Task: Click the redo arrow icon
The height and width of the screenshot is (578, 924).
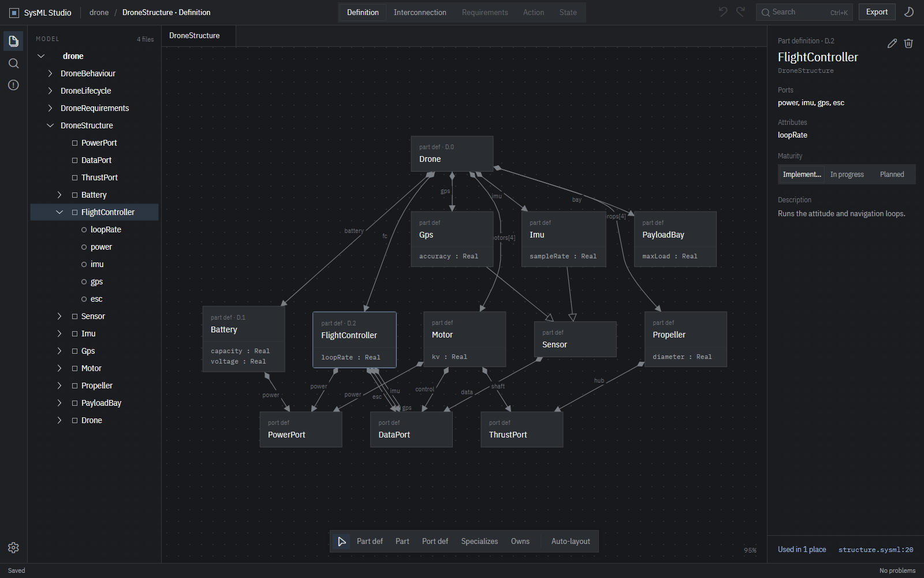Action: click(x=740, y=12)
